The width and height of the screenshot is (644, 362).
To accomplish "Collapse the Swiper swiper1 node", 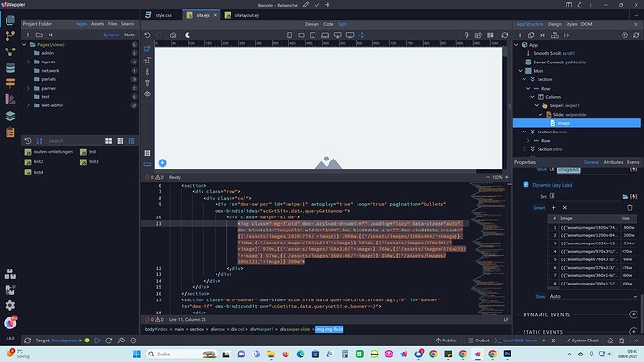I will [x=537, y=105].
